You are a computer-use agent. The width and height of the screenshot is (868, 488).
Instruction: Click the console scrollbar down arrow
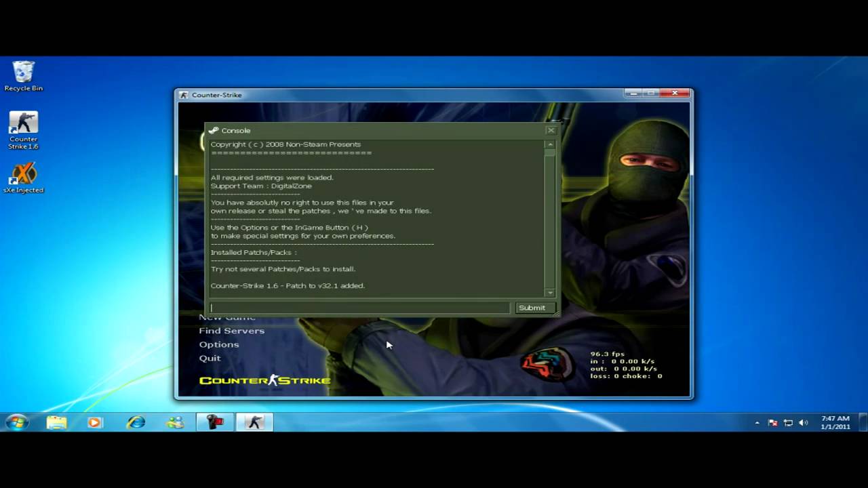pyautogui.click(x=550, y=293)
